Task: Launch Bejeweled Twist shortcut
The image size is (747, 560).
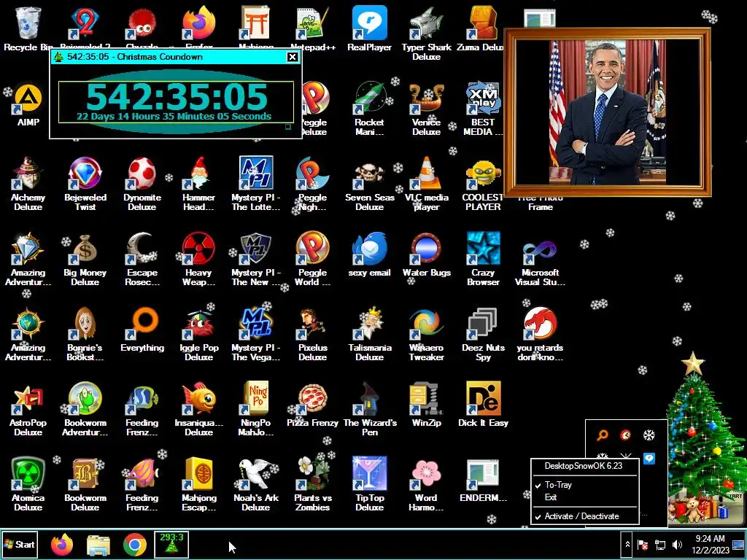Action: coord(85,183)
